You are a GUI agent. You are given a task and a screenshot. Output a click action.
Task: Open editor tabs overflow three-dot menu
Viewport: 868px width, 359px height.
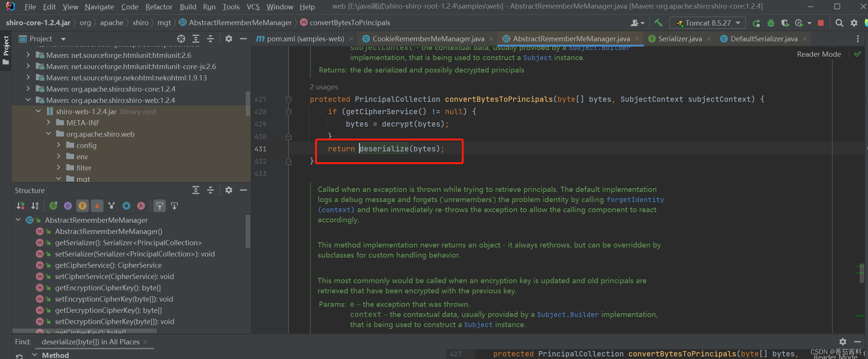(858, 39)
